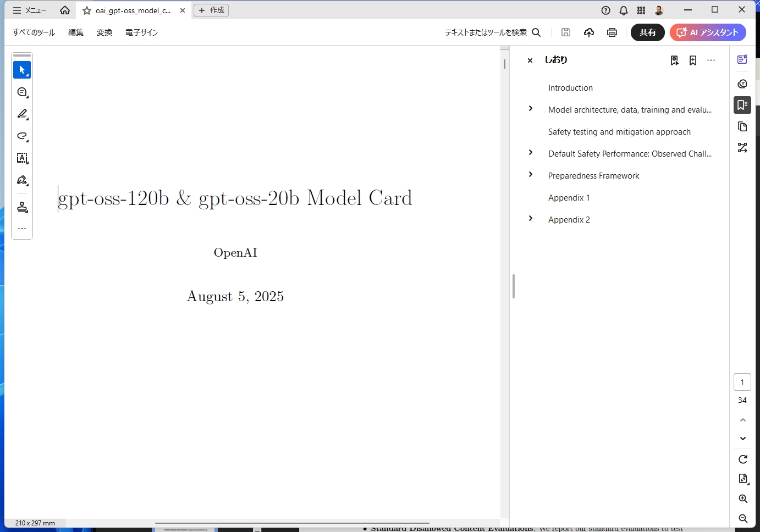Open notifications bell icon

(x=624, y=10)
